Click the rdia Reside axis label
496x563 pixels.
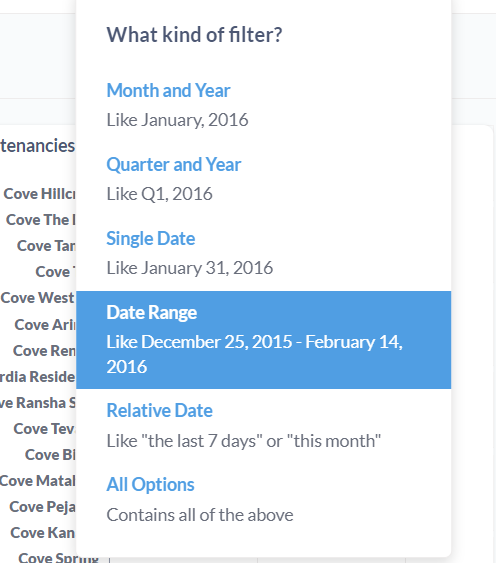click(37, 377)
